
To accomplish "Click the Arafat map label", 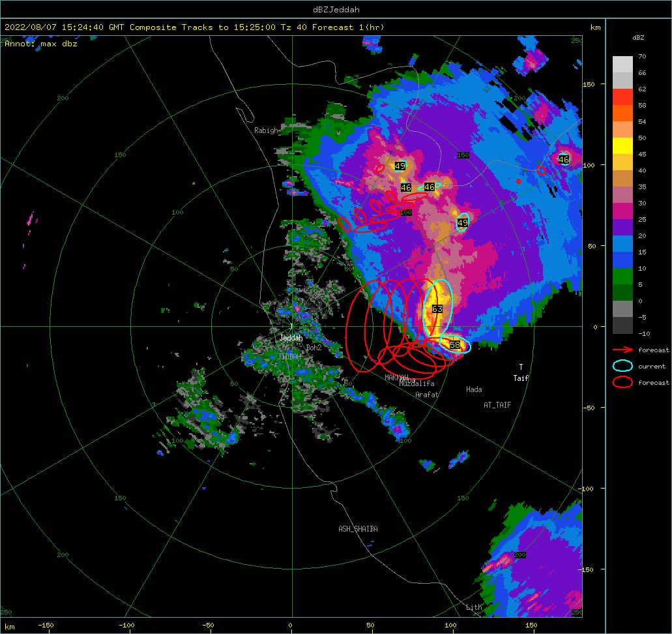I will pyautogui.click(x=427, y=395).
